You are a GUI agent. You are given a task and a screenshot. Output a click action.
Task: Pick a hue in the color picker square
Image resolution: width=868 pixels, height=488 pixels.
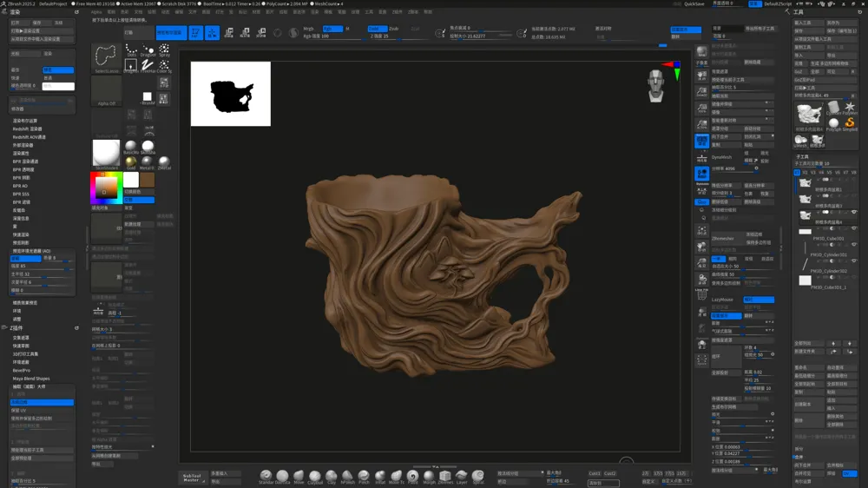point(106,188)
